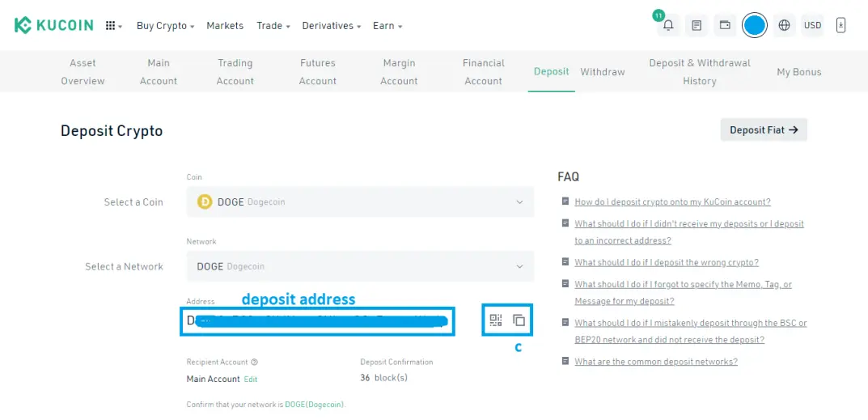The image size is (868, 420).
Task: Switch to the Financial Account tab
Action: click(483, 72)
